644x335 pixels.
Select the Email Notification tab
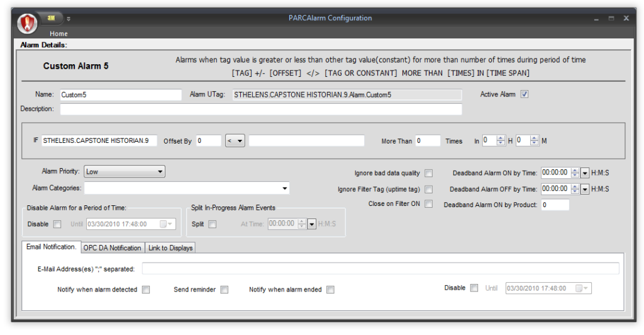click(x=52, y=247)
